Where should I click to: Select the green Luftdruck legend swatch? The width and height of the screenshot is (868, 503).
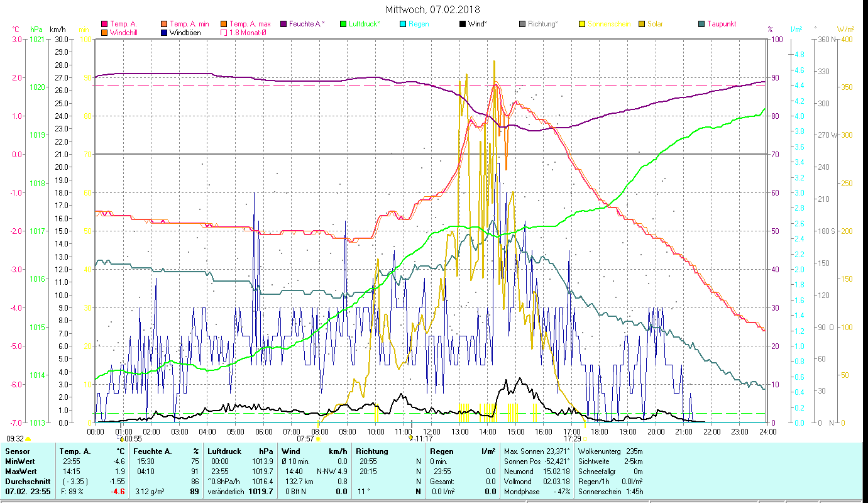tap(343, 24)
